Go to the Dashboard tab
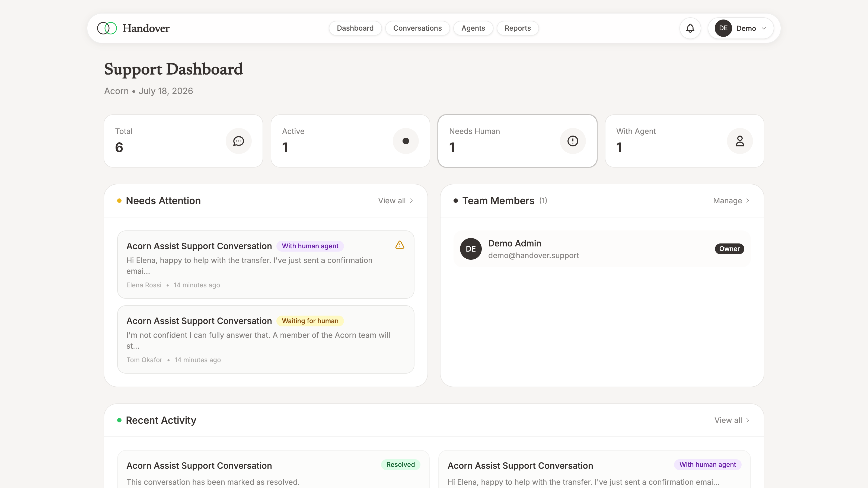The width and height of the screenshot is (868, 488). (x=355, y=28)
